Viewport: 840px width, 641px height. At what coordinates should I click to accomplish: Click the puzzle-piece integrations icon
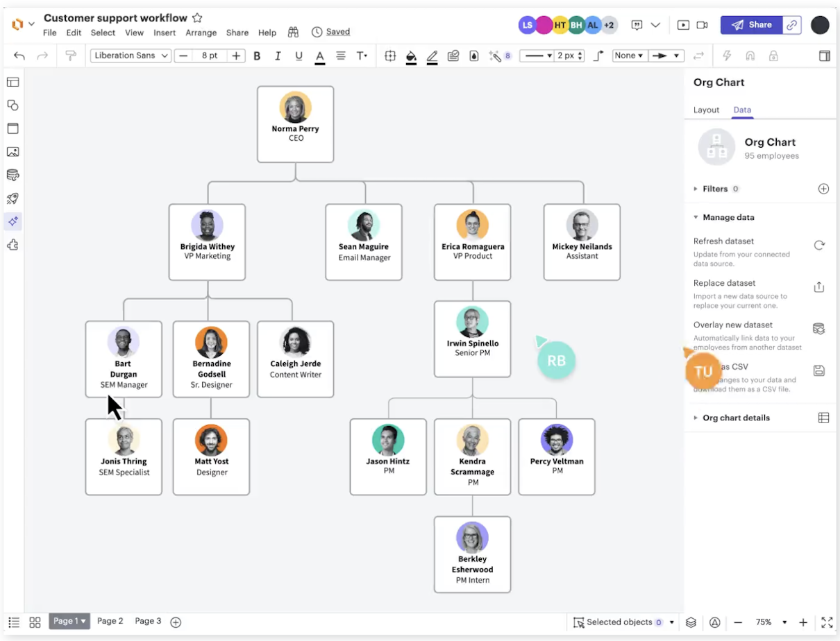coord(12,244)
